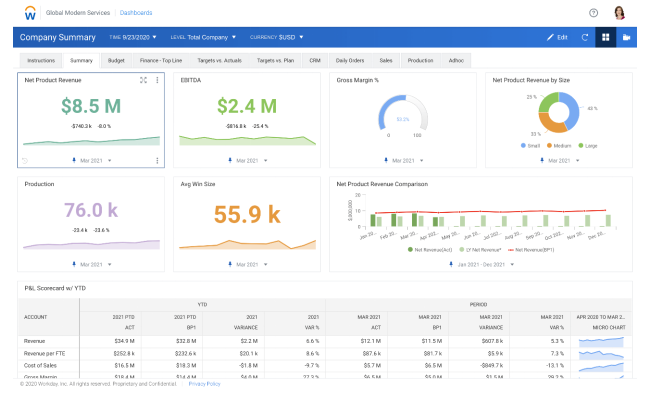Click the pin icon in Avg Win Size card
This screenshot has height=393, width=647.
click(230, 264)
